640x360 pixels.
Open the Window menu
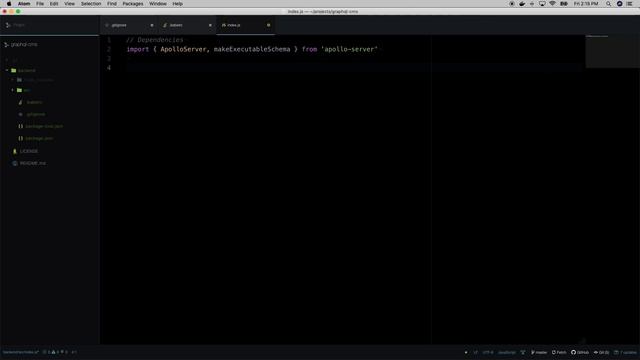(x=158, y=4)
